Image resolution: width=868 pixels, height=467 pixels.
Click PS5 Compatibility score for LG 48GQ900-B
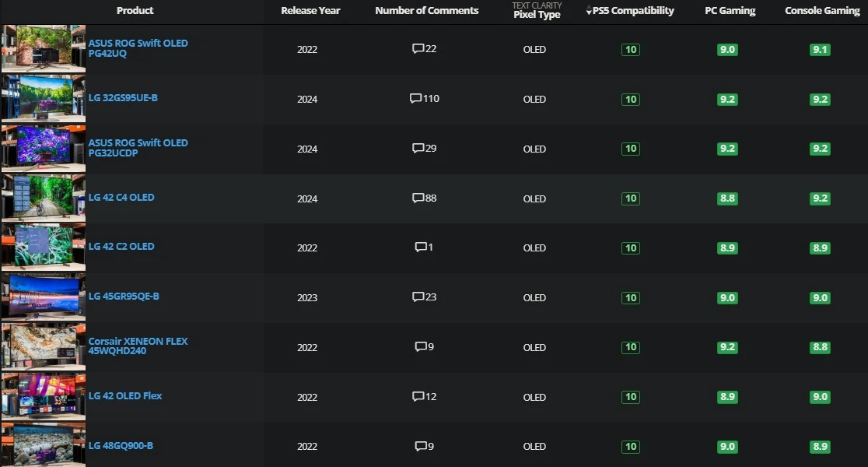[631, 447]
